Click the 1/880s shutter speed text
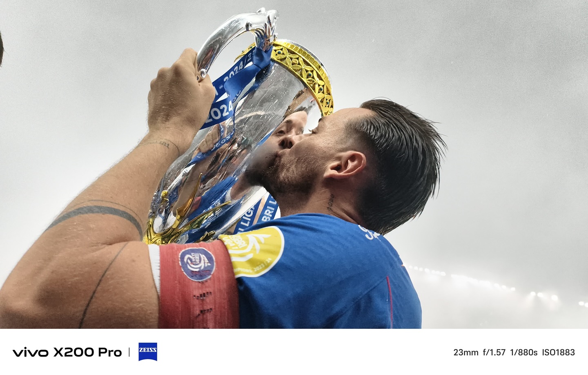588x375 pixels. (524, 352)
